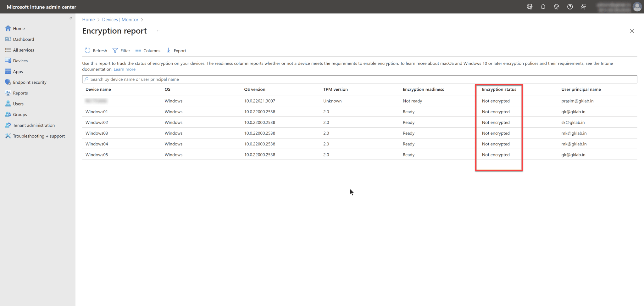The image size is (644, 306).
Task: Open the notifications bell
Action: (543, 7)
